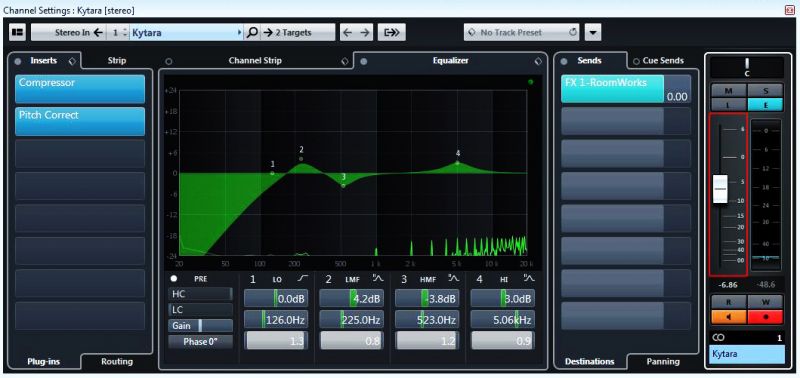Image resolution: width=800 pixels, height=378 pixels.
Task: Open the No Track Preset selector
Action: coord(522,33)
